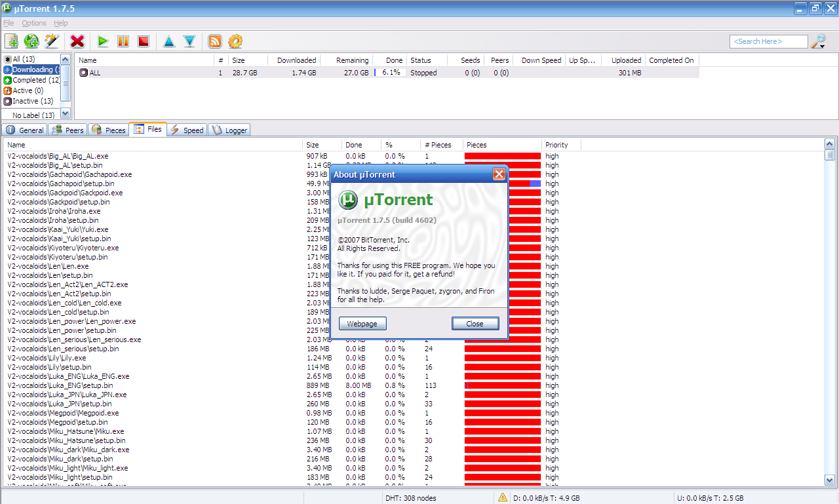This screenshot has width=839, height=504.
Task: Click the Webpage button in About dialog
Action: coord(362,324)
